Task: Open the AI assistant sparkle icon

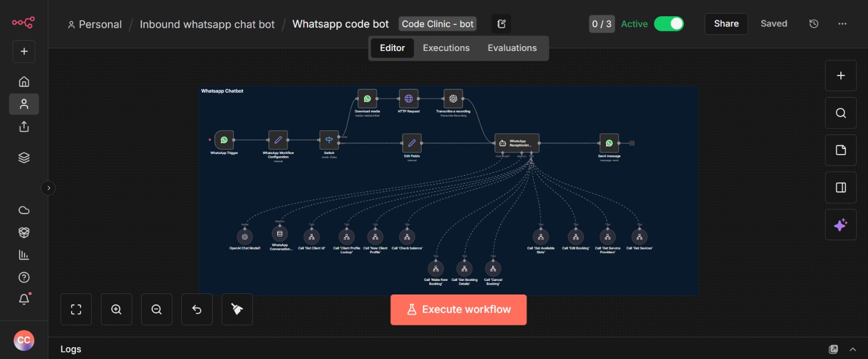Action: tap(840, 225)
